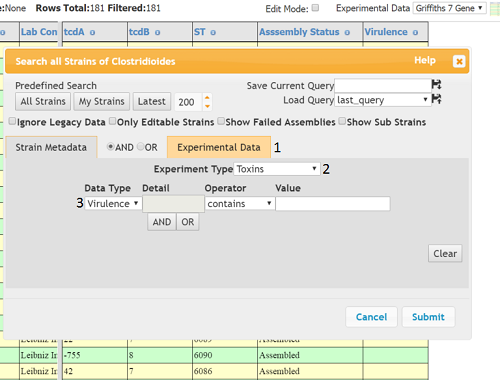Open the Data Type Virulence dropdown
This screenshot has width=500, height=380.
tap(113, 204)
